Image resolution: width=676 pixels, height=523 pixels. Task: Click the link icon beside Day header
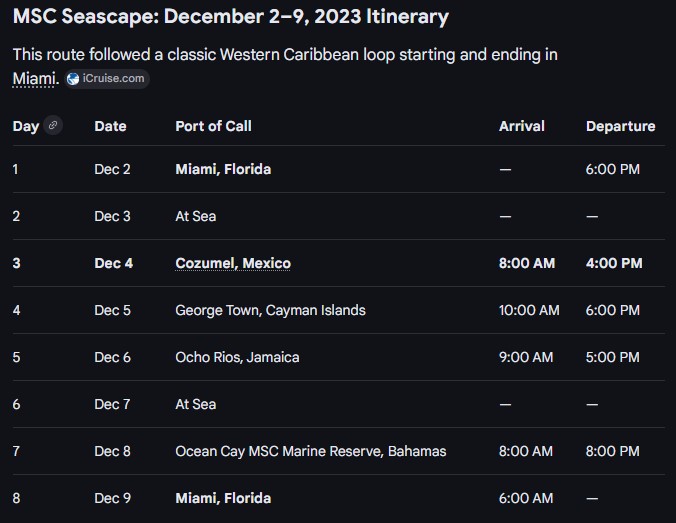53,125
